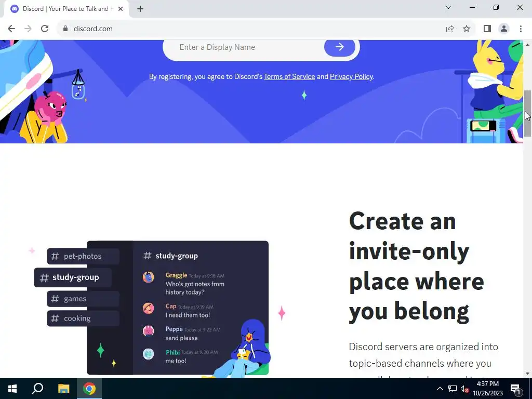
Task: Click the muted volume icon in tray
Action: (464, 389)
